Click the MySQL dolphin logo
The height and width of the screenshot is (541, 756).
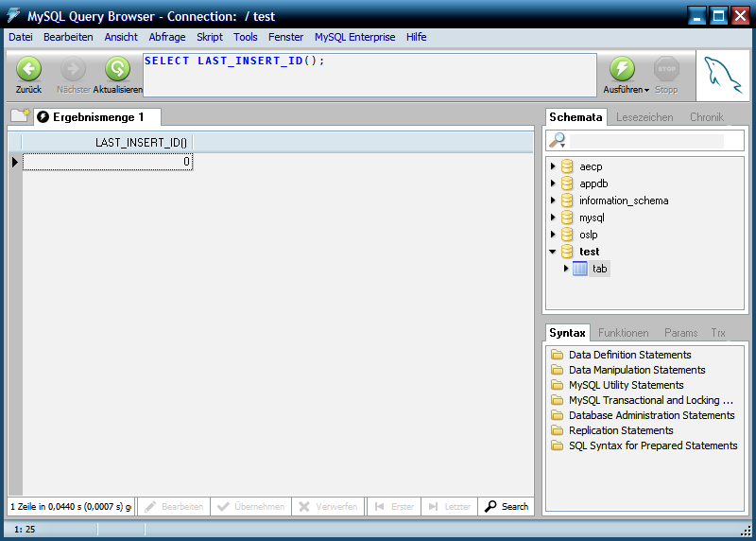(723, 76)
